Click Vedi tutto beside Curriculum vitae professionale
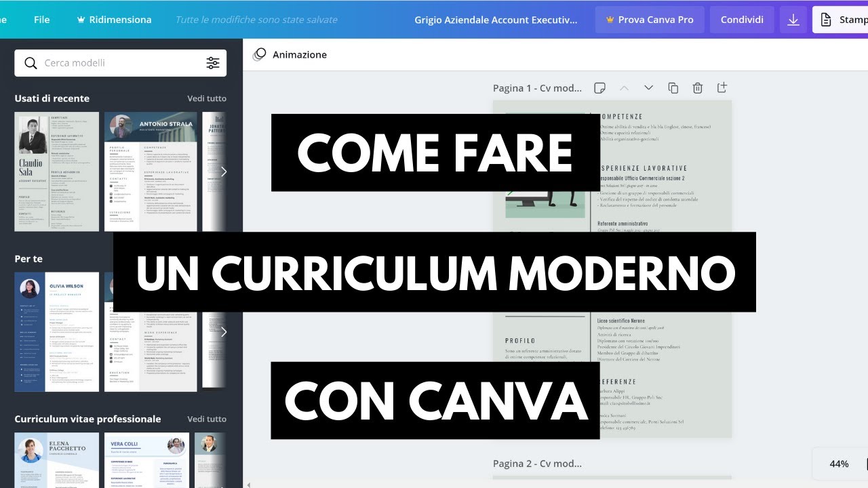The height and width of the screenshot is (488, 868). point(207,419)
